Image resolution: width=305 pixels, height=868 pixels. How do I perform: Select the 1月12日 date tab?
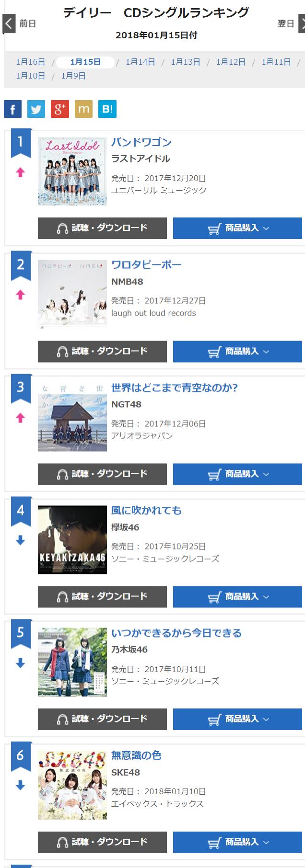click(231, 62)
